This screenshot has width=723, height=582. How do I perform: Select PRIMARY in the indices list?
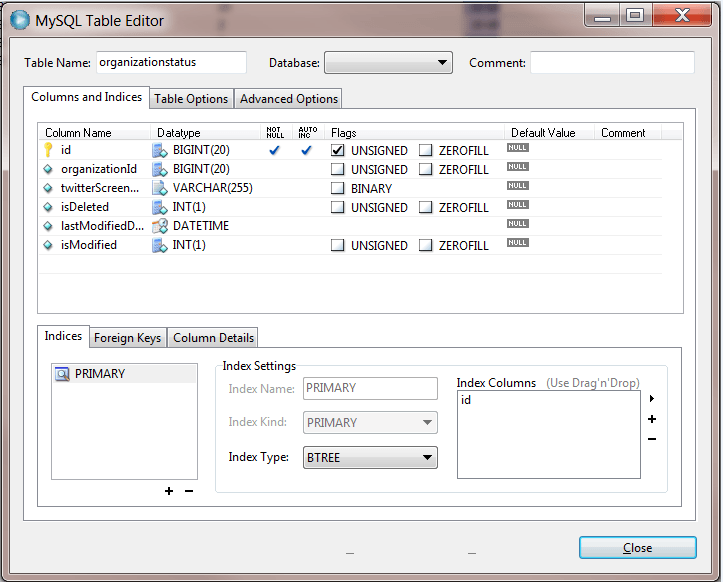(x=124, y=374)
